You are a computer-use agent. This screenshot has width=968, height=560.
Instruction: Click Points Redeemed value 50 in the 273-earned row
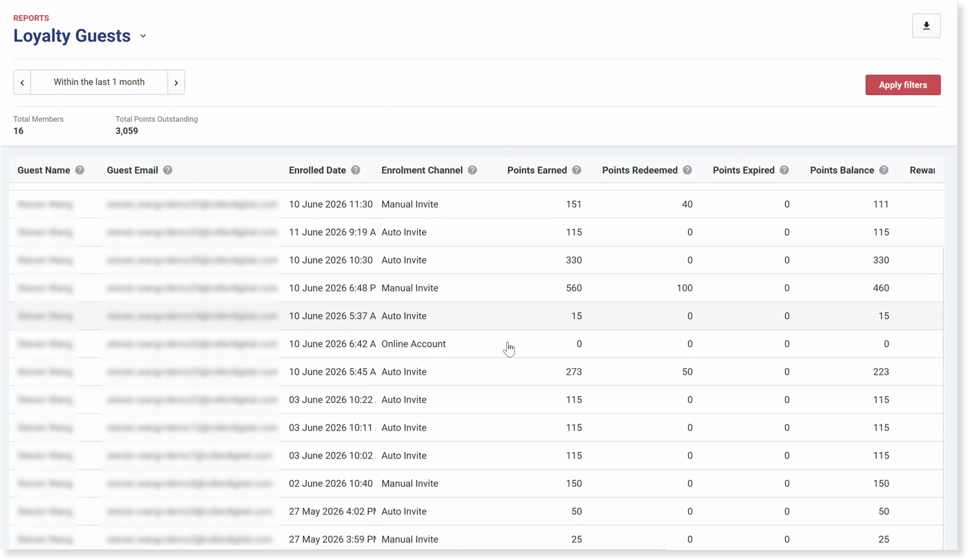(x=687, y=372)
